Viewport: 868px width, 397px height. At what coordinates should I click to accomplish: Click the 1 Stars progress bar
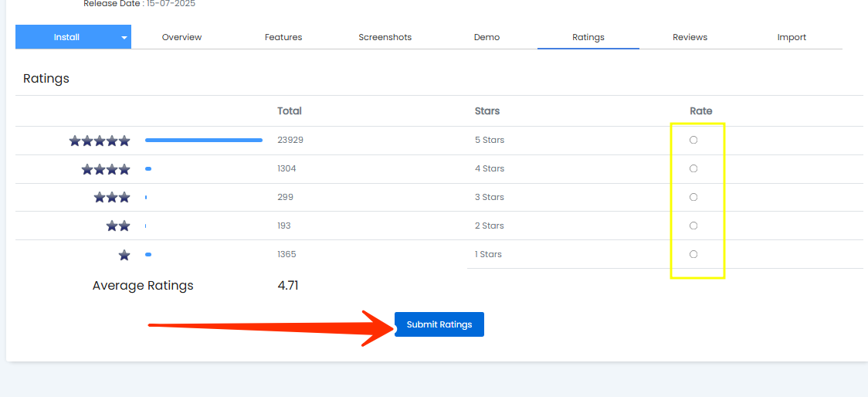148,254
